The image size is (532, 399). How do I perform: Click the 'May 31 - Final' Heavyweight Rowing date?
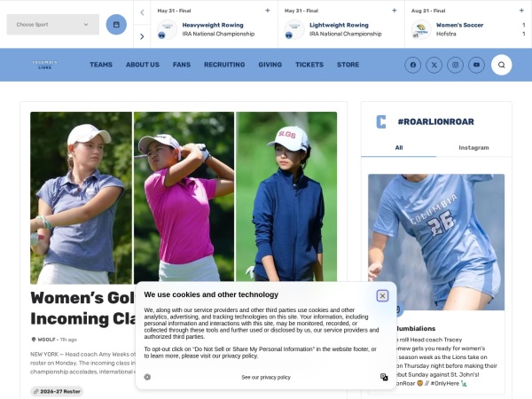tap(174, 11)
